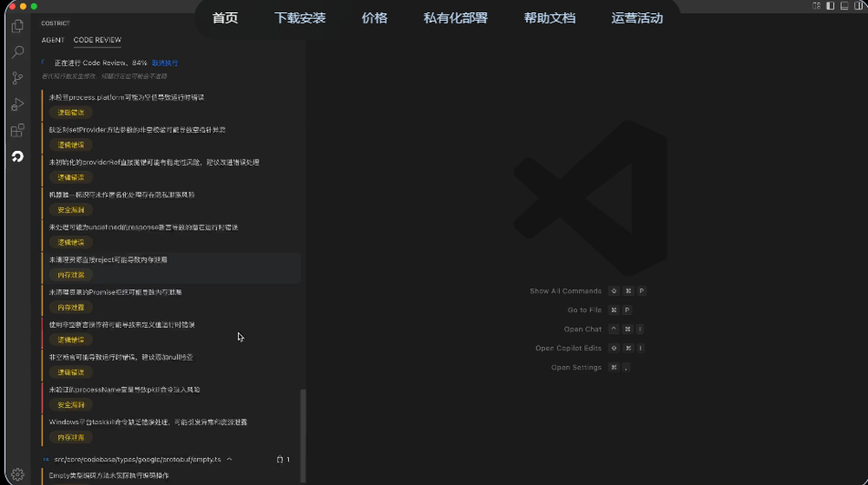This screenshot has width=868, height=485.
Task: Open the Search view in activity bar
Action: tap(17, 52)
